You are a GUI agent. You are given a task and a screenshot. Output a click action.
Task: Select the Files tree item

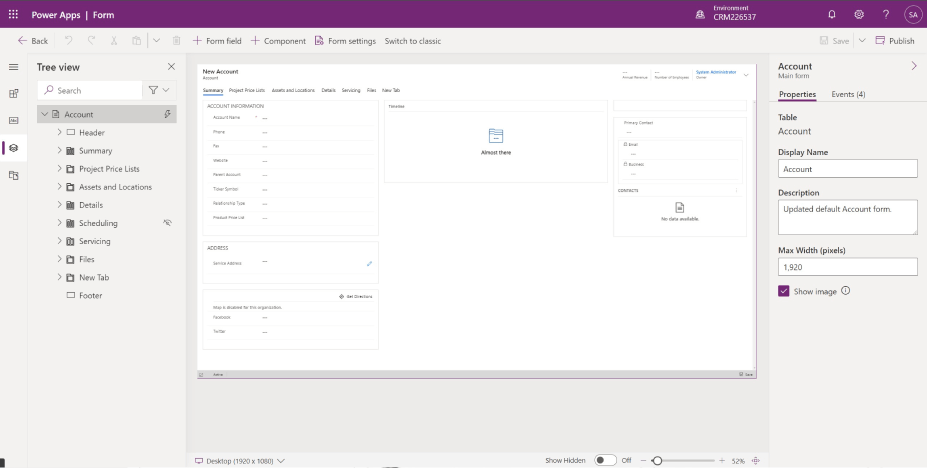tap(86, 259)
